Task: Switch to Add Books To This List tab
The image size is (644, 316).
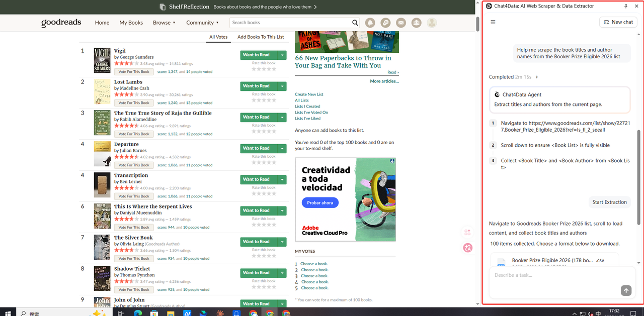Action: (261, 37)
